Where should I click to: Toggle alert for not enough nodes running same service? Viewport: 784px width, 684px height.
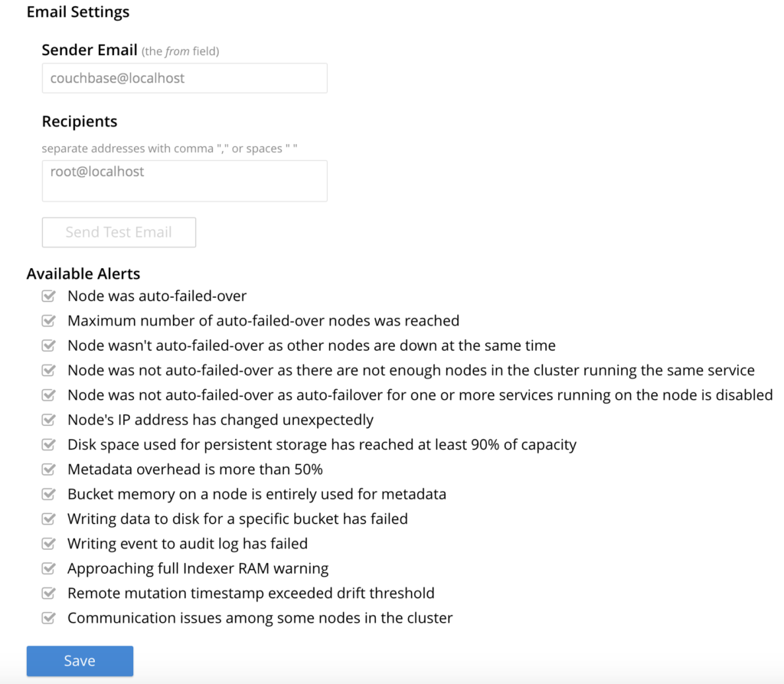tap(48, 370)
